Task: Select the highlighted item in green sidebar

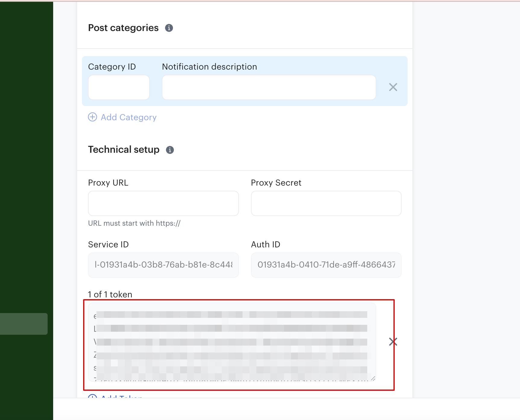Action: (24, 324)
